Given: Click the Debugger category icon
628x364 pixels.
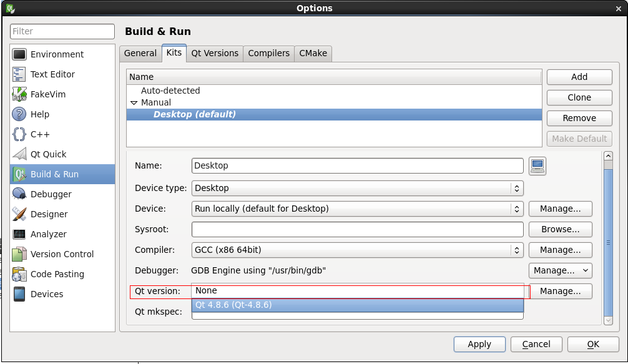Looking at the screenshot, I should point(19,194).
